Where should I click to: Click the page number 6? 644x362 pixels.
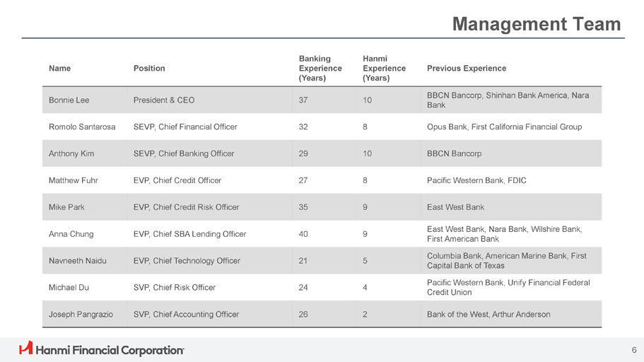point(634,350)
